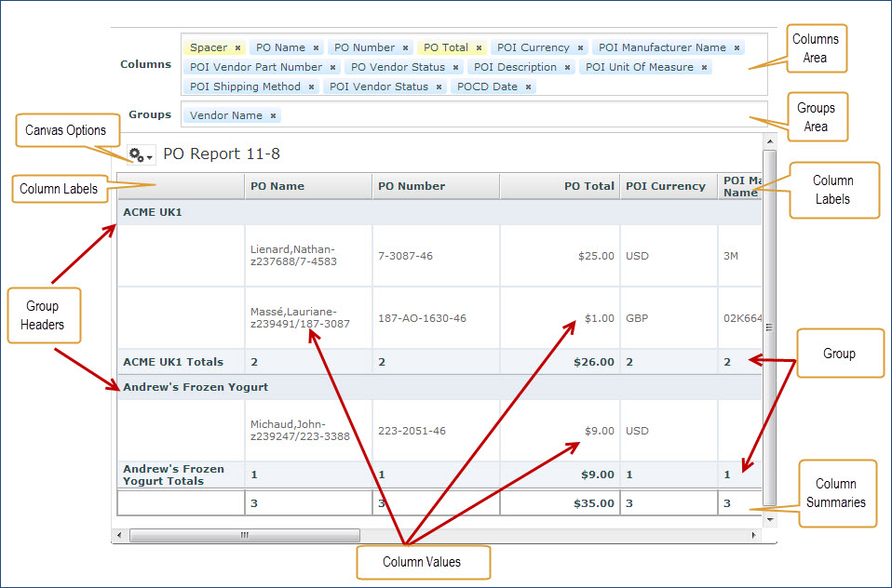Screen dimensions: 892x588
Task: Remove the Spacer column chip
Action: pos(237,47)
